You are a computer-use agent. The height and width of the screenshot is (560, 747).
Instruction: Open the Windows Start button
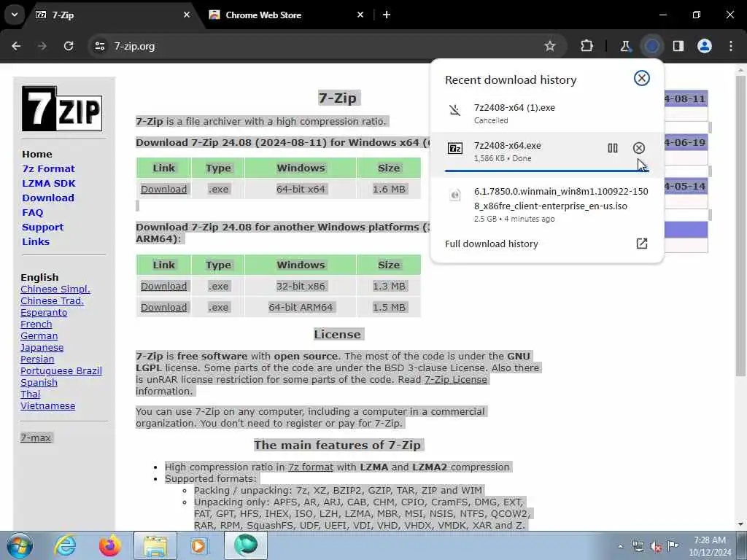pos(20,545)
